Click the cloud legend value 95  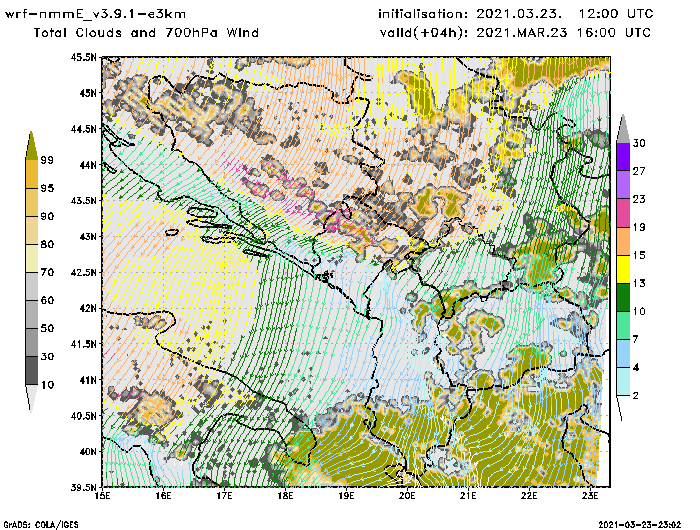pos(47,188)
